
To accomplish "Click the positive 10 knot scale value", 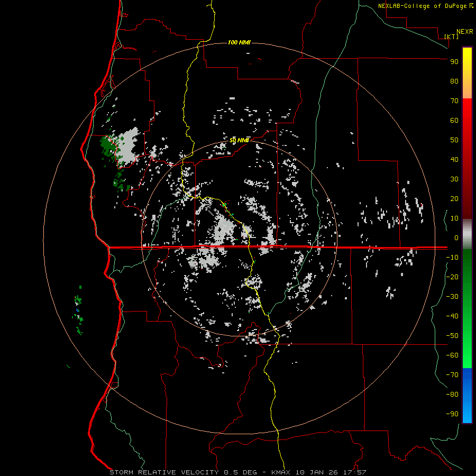I will tap(454, 218).
